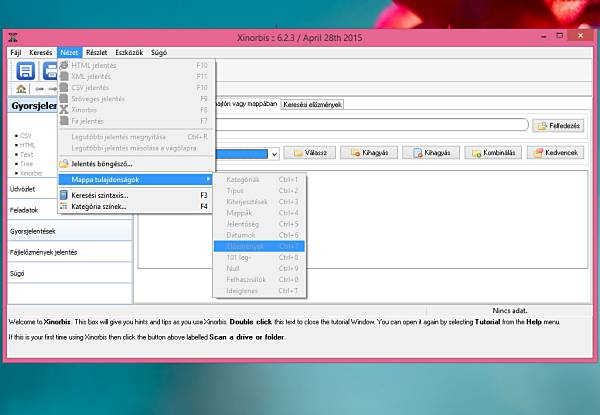This screenshot has height=415, width=600.
Task: Click the Válassz button
Action: [310, 153]
